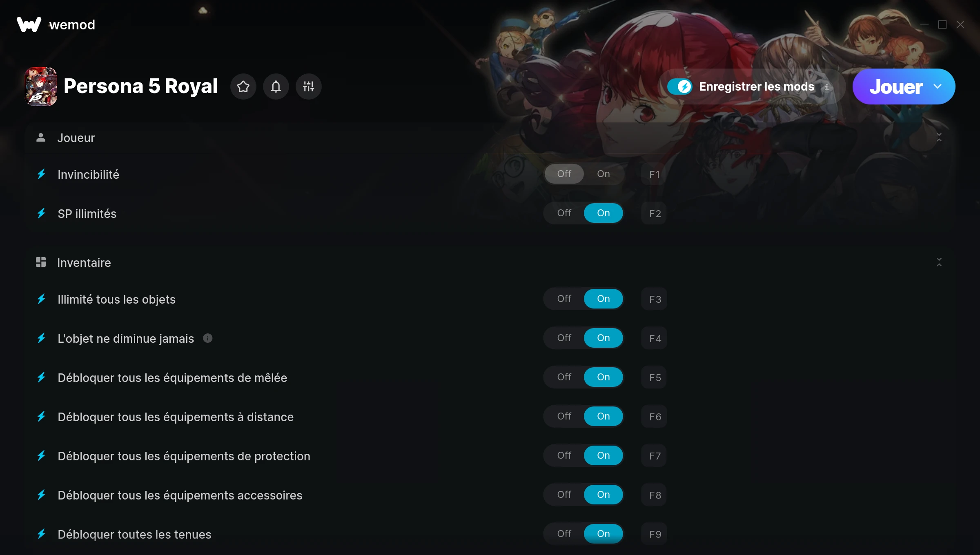Image resolution: width=980 pixels, height=555 pixels.
Task: Change the F5 hotkey for mêlée equipment
Action: [x=655, y=377]
